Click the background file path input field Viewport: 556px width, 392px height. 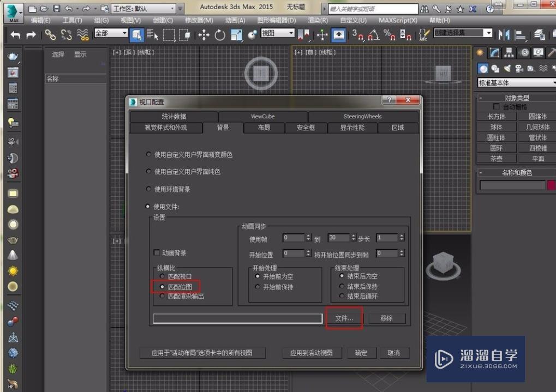tap(237, 318)
